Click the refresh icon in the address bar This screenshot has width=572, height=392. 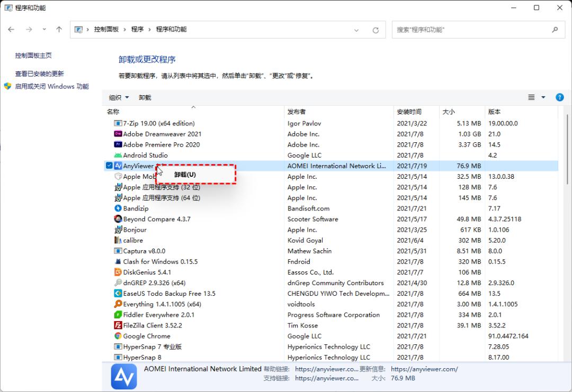[x=376, y=30]
